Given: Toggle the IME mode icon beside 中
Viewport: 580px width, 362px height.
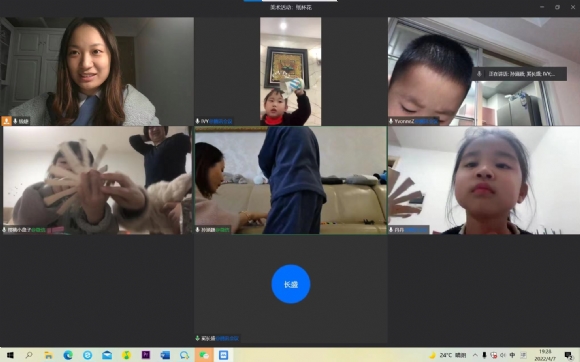Looking at the screenshot, I should [x=523, y=355].
